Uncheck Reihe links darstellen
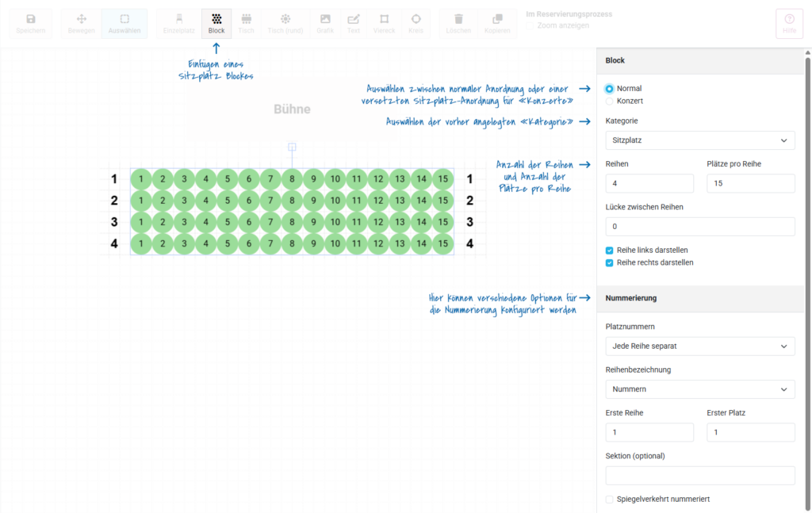Image resolution: width=812 pixels, height=513 pixels. coord(610,251)
